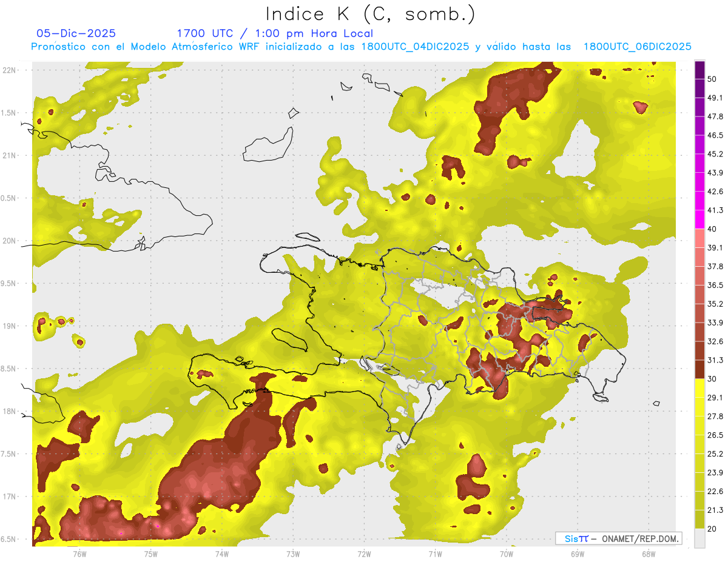Pick the gray swatch below 20 in the colorbar
The width and height of the screenshot is (728, 562).
(700, 538)
